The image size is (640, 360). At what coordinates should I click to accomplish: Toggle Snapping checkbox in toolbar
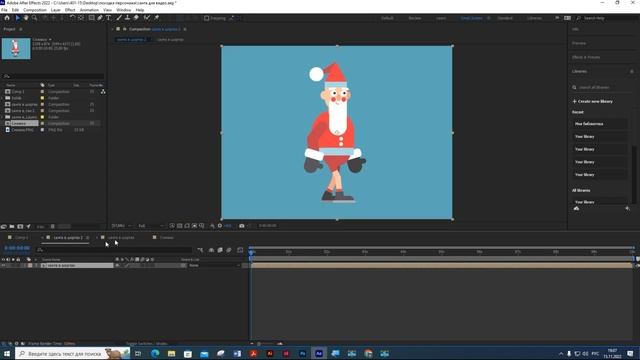(x=207, y=18)
